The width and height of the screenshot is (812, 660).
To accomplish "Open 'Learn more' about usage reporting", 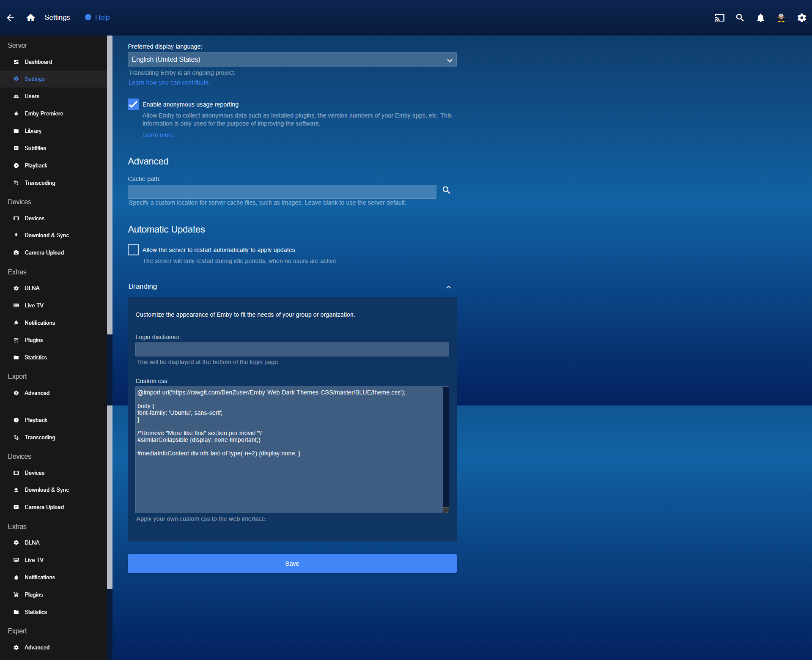I will (x=158, y=135).
